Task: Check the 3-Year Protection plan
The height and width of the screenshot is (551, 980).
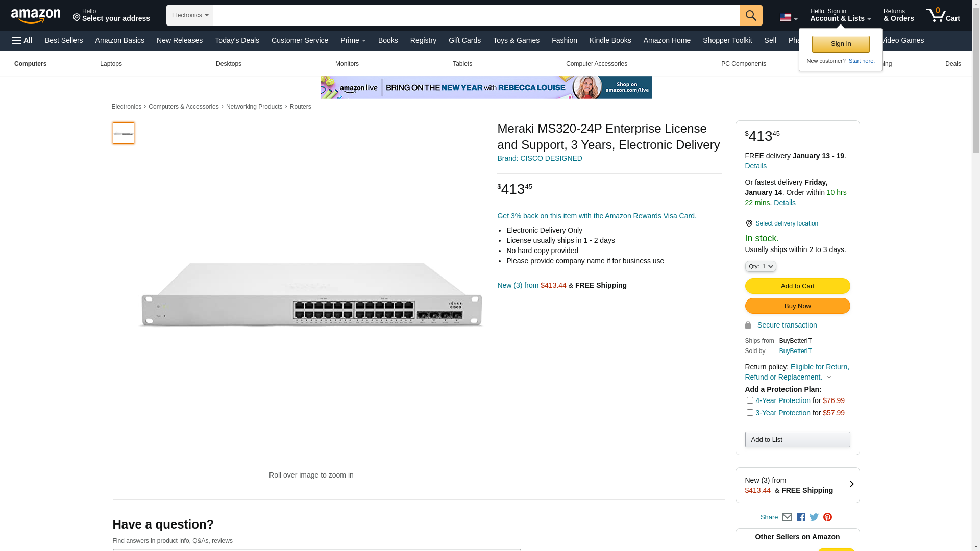Action: click(x=749, y=413)
